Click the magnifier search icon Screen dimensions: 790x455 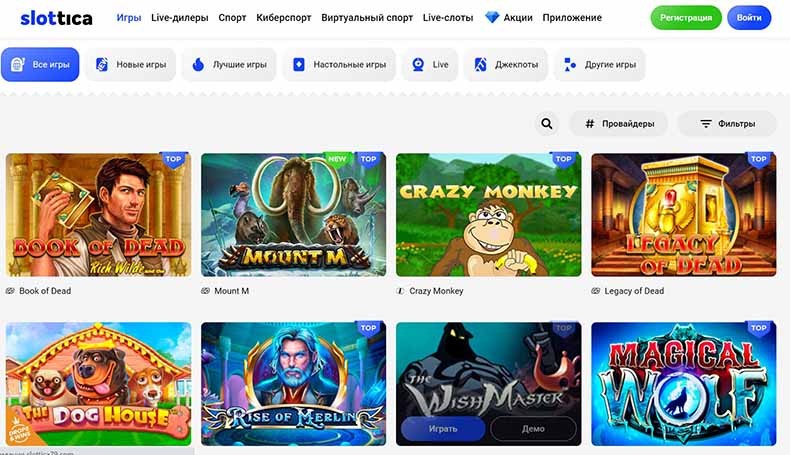547,123
